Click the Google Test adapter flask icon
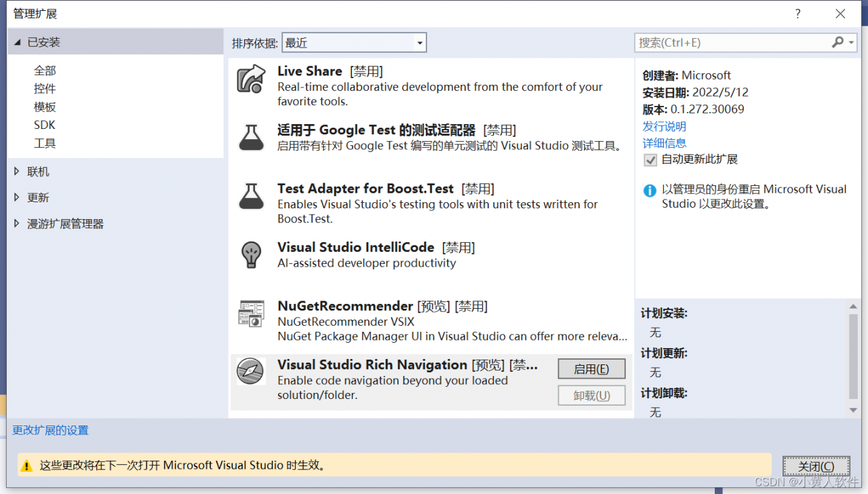 (x=251, y=138)
